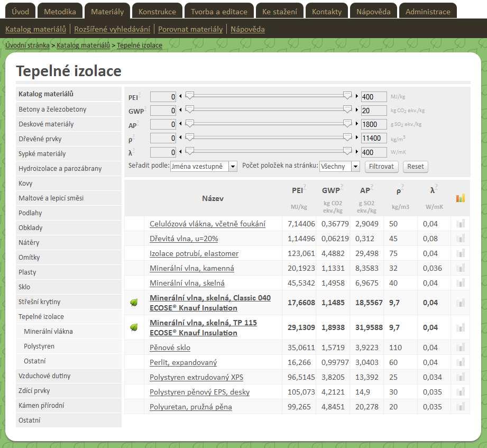Open the Tvorba a editace tab
487x448 pixels.
(219, 11)
